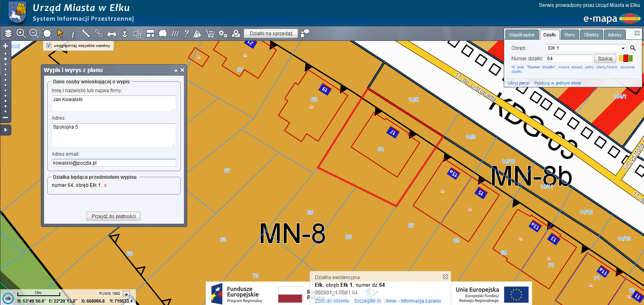Viewport: 644px width, 305px height.
Task: Select the ruler measure tool
Action: click(86, 34)
